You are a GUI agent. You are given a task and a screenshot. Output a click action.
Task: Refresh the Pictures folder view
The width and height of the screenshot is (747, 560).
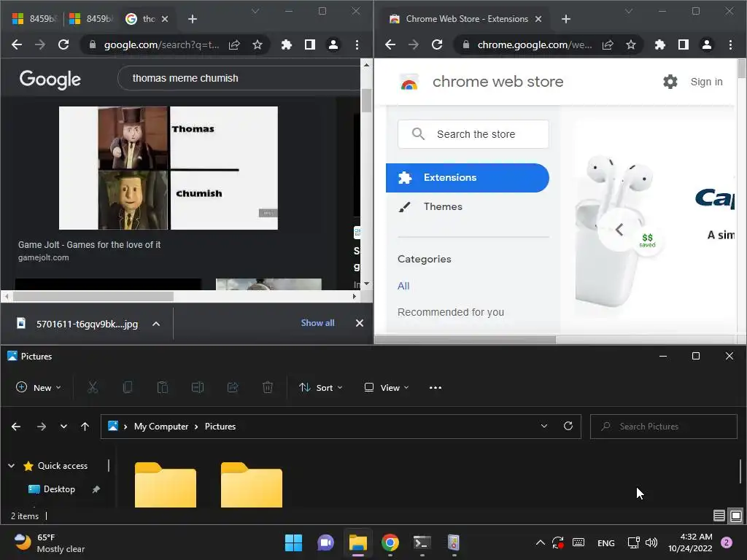[568, 426]
